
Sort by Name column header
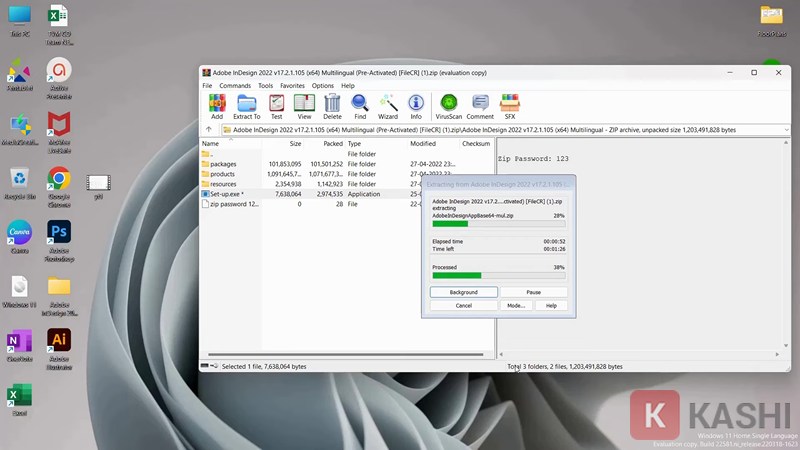click(231, 144)
